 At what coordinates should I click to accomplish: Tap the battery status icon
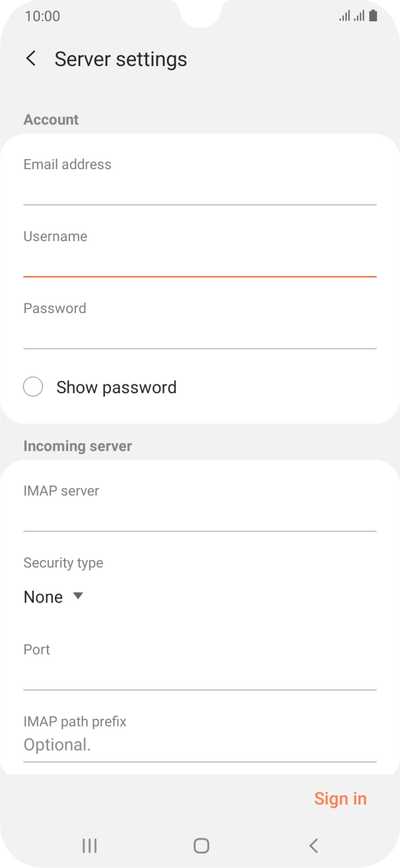coord(373,15)
